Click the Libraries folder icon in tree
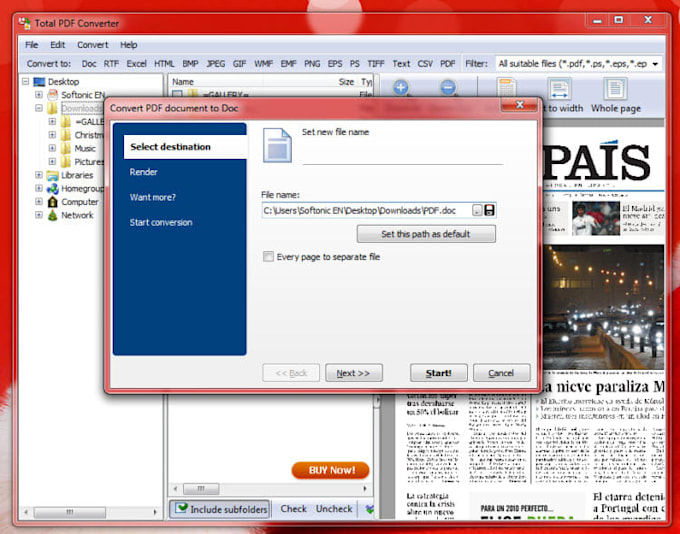Image resolution: width=680 pixels, height=534 pixels. click(x=52, y=175)
